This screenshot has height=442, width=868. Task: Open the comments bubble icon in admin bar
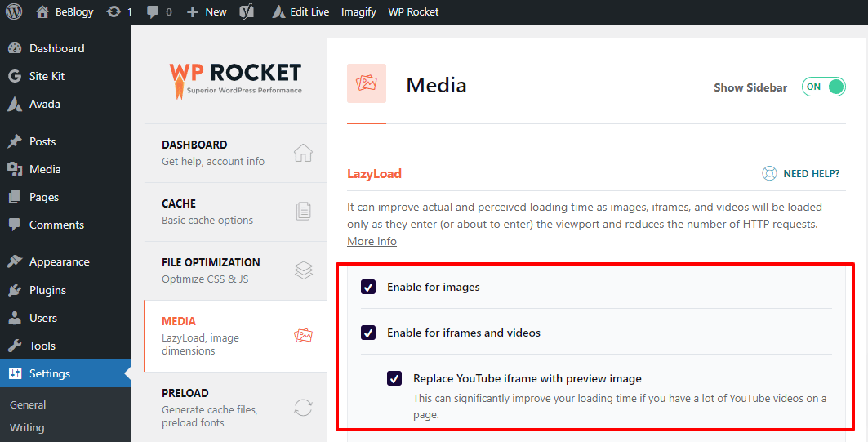tap(153, 11)
